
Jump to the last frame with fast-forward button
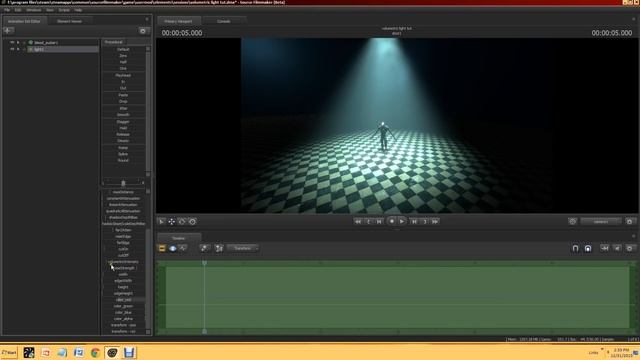point(436,221)
